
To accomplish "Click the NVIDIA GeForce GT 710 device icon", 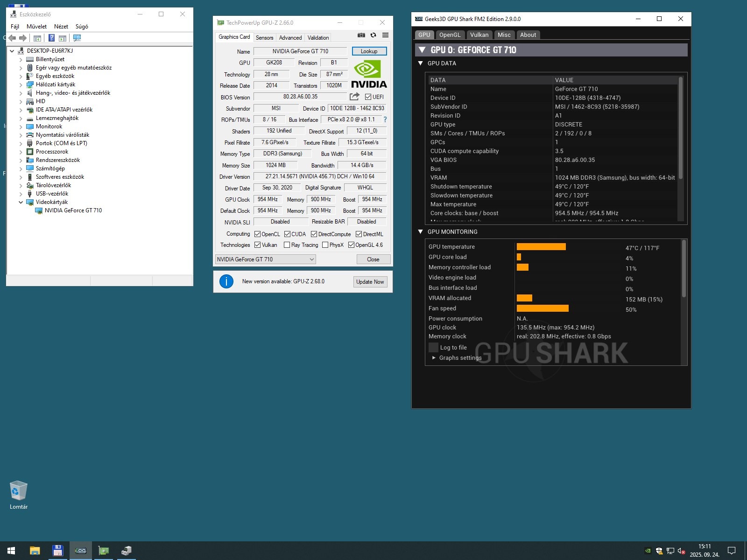I will click(x=39, y=210).
